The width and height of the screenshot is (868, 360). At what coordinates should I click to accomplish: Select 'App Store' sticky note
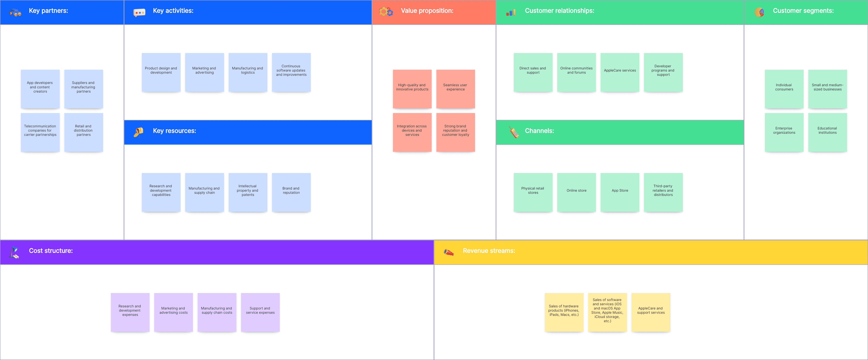point(620,192)
